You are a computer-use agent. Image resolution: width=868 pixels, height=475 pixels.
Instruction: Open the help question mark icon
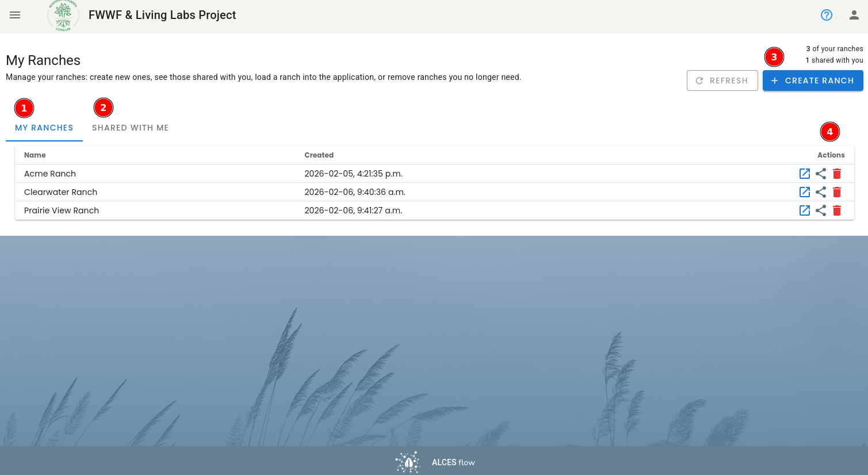[827, 15]
